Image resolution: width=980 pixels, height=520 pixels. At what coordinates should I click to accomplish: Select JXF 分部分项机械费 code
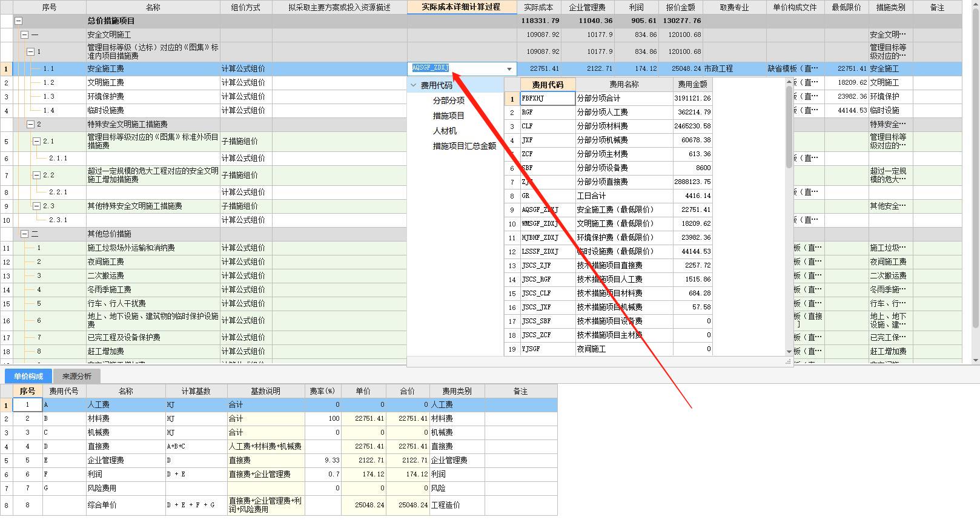[548, 140]
